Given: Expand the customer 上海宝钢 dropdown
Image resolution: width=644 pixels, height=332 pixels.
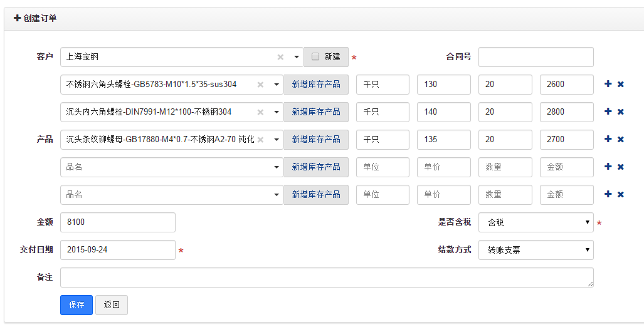Looking at the screenshot, I should [x=297, y=57].
